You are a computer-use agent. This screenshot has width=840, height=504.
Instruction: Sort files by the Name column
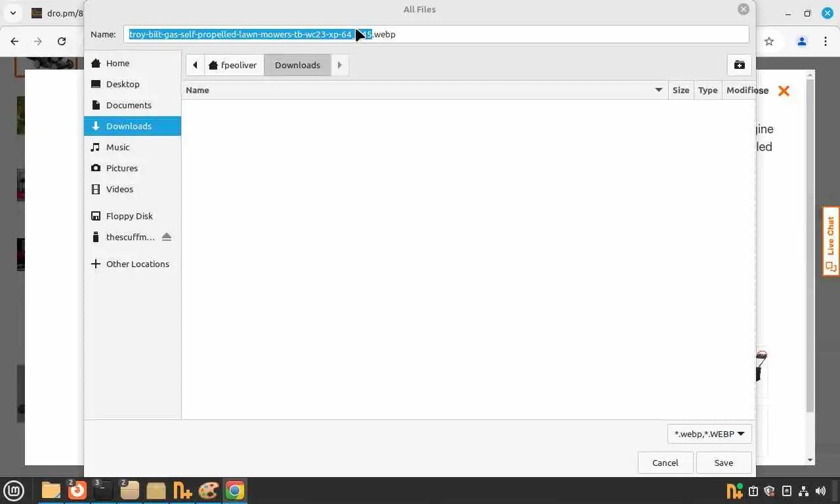(x=425, y=90)
